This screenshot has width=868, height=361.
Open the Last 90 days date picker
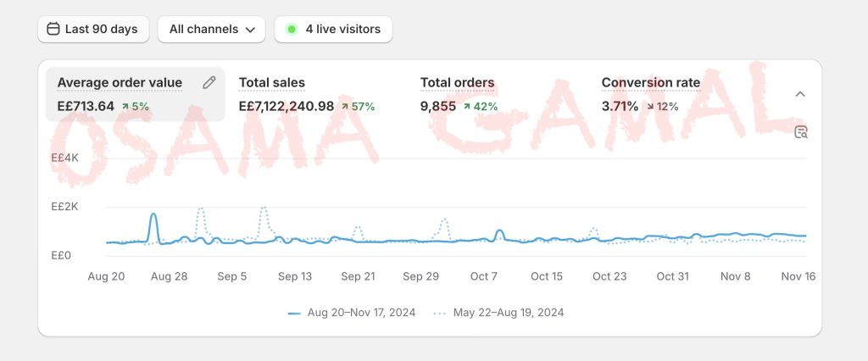[93, 29]
